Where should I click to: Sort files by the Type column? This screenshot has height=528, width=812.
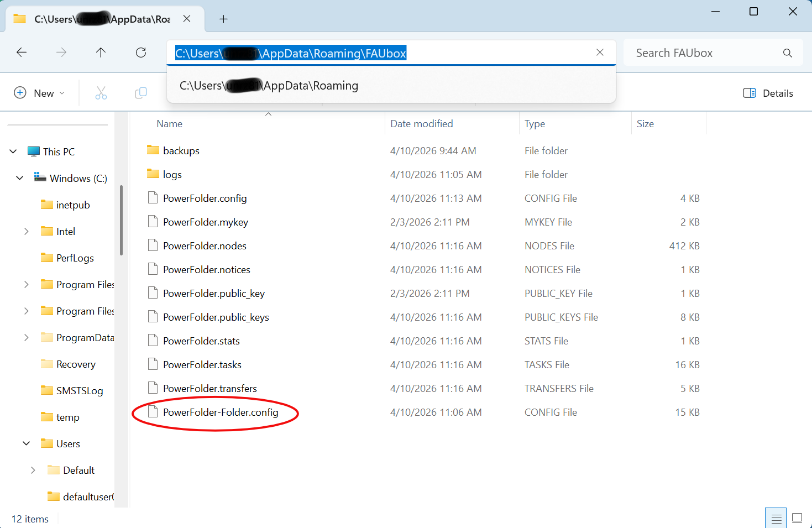535,124
